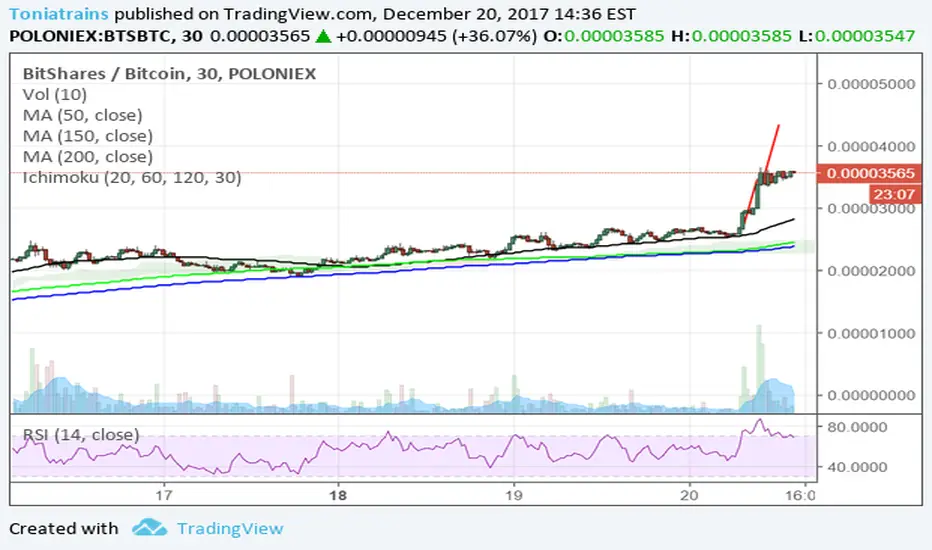The width and height of the screenshot is (932, 550).
Task: Click the red 0.00003565 current price tag
Action: click(870, 173)
